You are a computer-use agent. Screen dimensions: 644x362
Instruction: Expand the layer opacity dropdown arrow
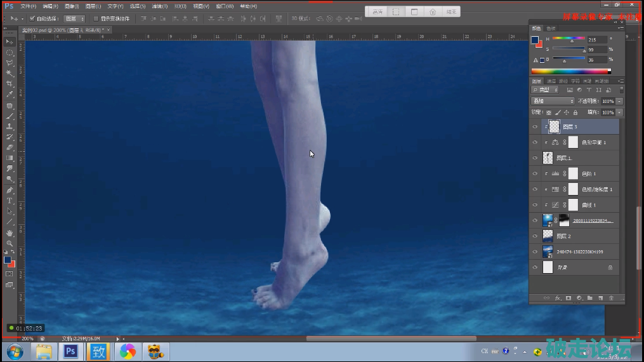point(619,101)
